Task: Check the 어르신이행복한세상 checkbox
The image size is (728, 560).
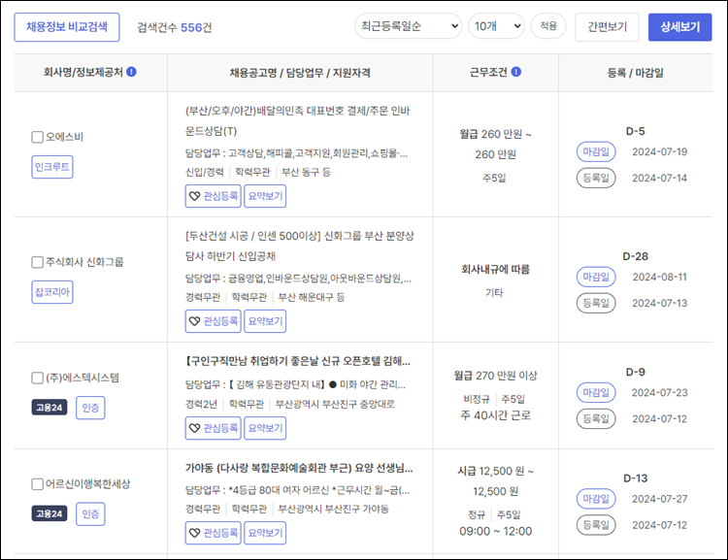Action: [x=37, y=484]
